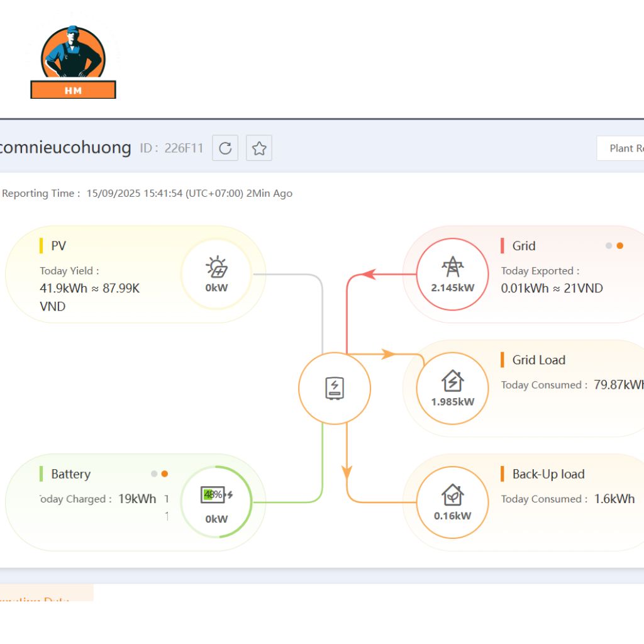Click the PV solar panel icon
Screen dimensions: 644x644
[x=216, y=267]
